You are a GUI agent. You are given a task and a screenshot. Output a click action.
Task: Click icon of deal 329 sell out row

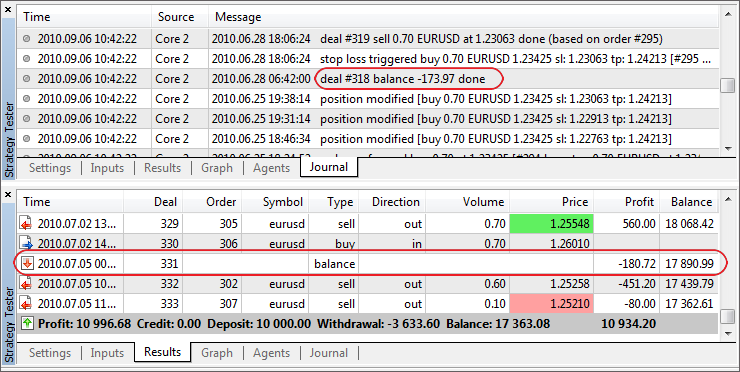click(26, 223)
